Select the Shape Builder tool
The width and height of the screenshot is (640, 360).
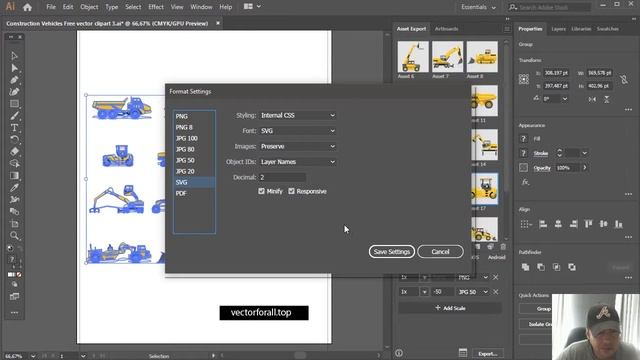coord(14,163)
